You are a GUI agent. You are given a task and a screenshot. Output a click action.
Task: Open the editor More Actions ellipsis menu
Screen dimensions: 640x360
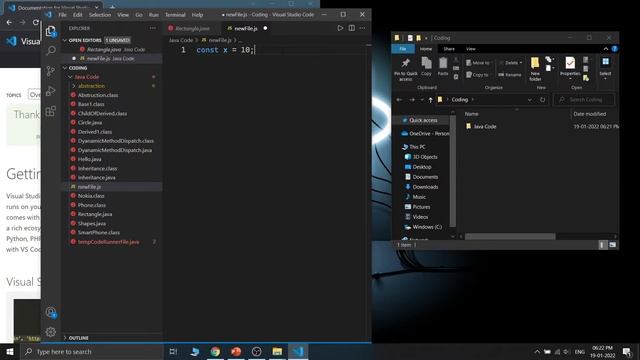pyautogui.click(x=362, y=28)
